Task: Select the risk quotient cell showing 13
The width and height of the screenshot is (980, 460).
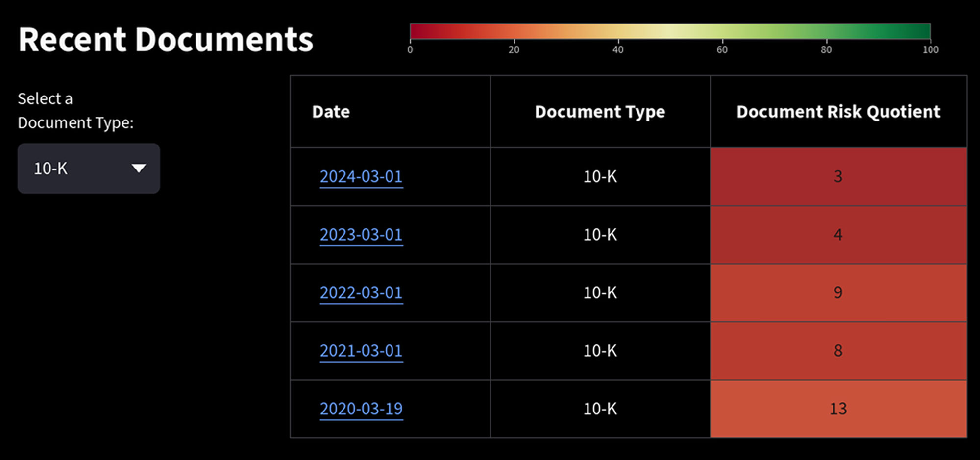Action: 838,409
